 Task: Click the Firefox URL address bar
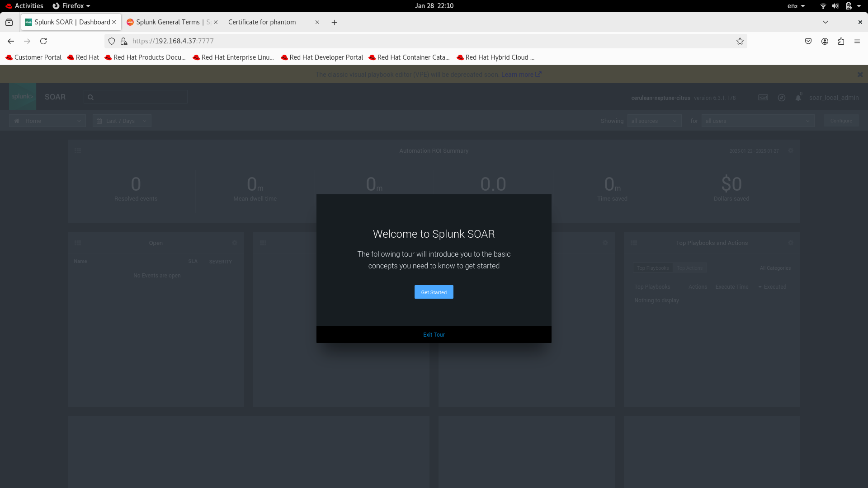[407, 41]
